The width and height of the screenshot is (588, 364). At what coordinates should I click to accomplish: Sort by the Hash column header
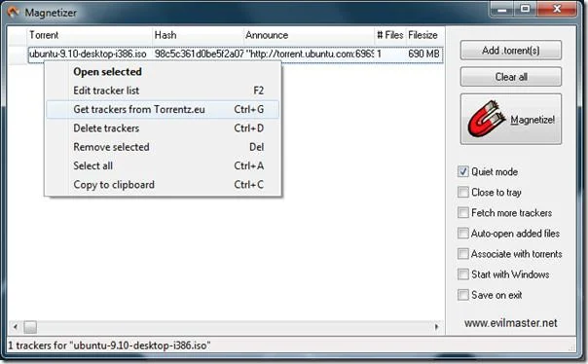point(198,35)
